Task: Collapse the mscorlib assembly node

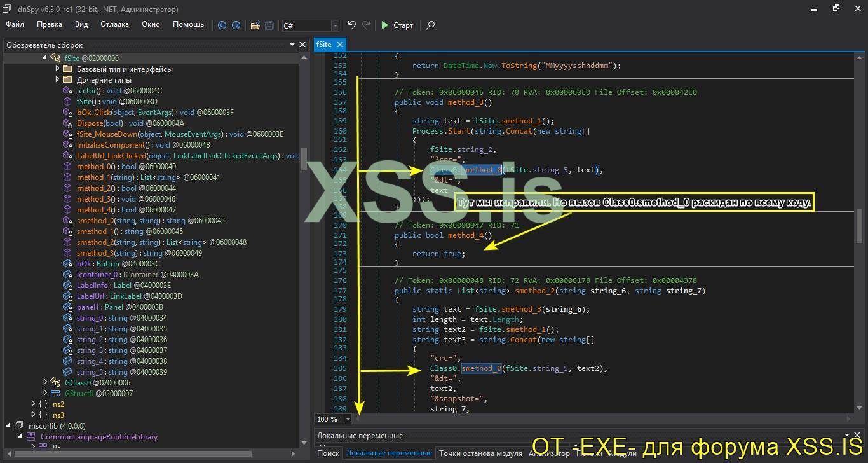Action: tap(8, 425)
